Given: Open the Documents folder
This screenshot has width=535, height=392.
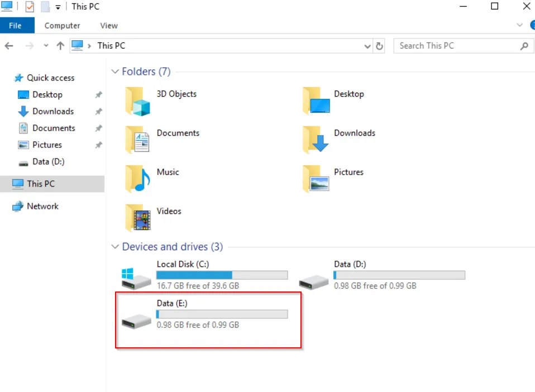Looking at the screenshot, I should point(178,133).
